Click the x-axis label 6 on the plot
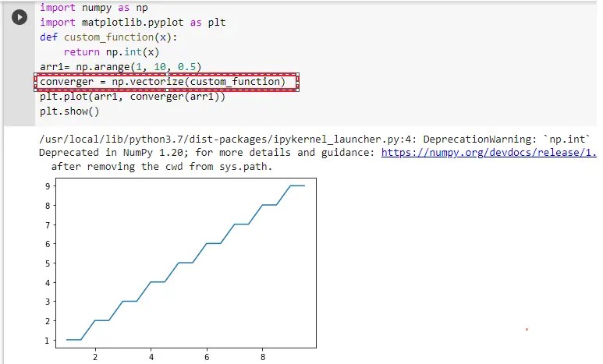This screenshot has width=603, height=364. 207,357
